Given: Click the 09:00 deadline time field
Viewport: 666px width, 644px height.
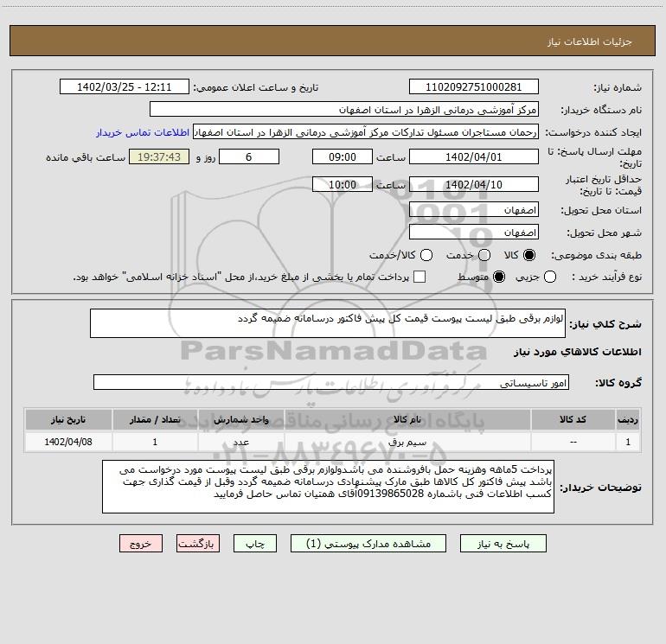Looking at the screenshot, I should click(343, 156).
